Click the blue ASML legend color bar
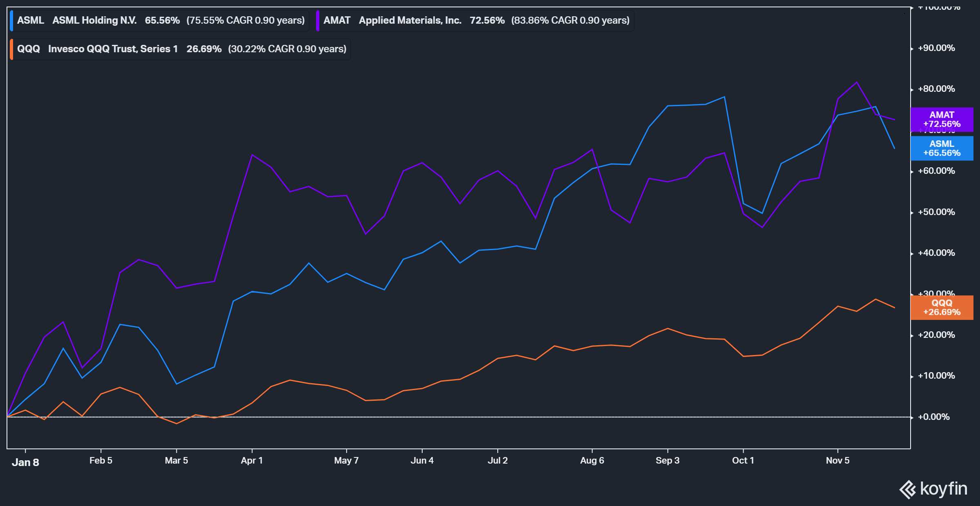 tap(11, 20)
